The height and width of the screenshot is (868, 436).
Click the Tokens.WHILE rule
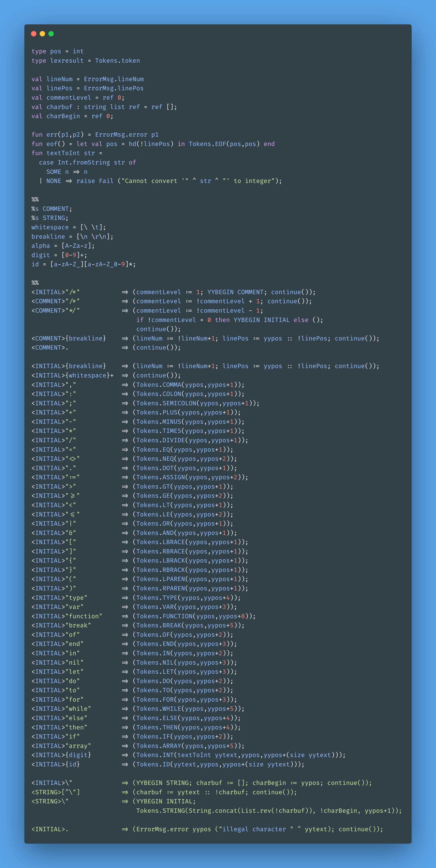coord(138,709)
